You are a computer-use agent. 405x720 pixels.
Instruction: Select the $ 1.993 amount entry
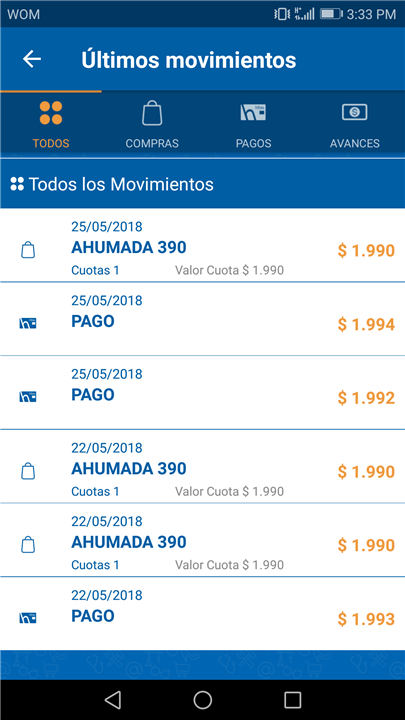(366, 619)
